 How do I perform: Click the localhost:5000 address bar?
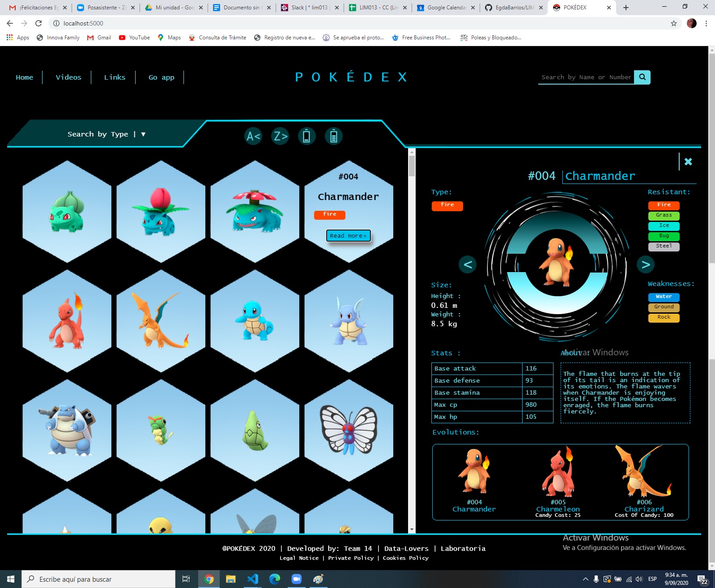click(358, 23)
